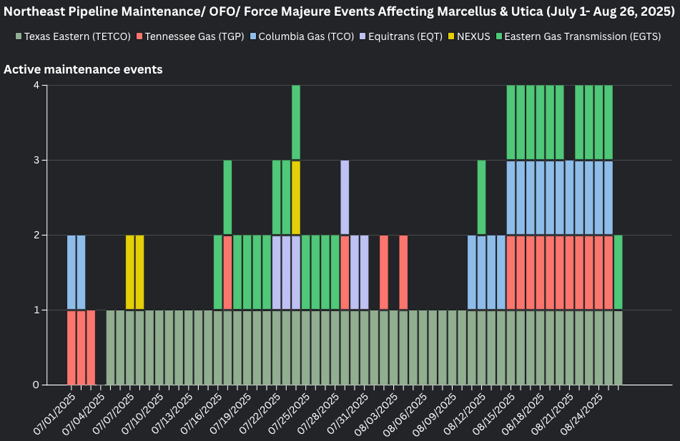The width and height of the screenshot is (680, 441).
Task: Click the 07/04/2025 x-axis label
Action: click(84, 414)
